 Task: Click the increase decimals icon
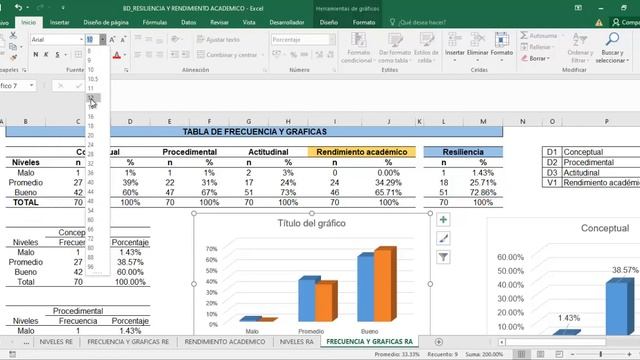tap(319, 55)
